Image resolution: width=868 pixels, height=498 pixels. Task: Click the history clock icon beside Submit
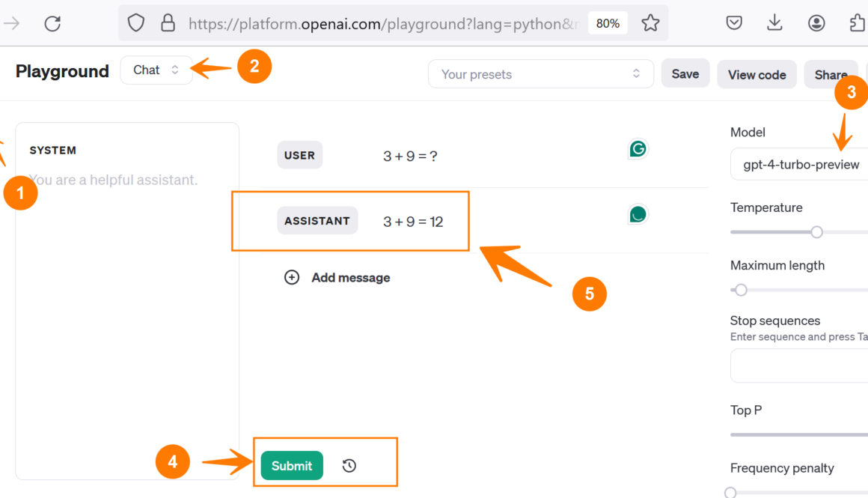click(349, 466)
